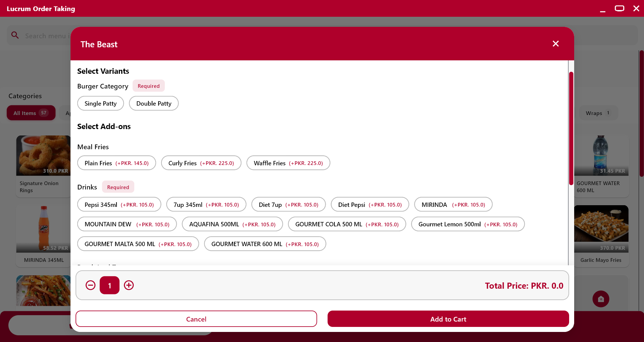Screen dimensions: 644x342
Task: Select Single Patty variant
Action: [100, 104]
